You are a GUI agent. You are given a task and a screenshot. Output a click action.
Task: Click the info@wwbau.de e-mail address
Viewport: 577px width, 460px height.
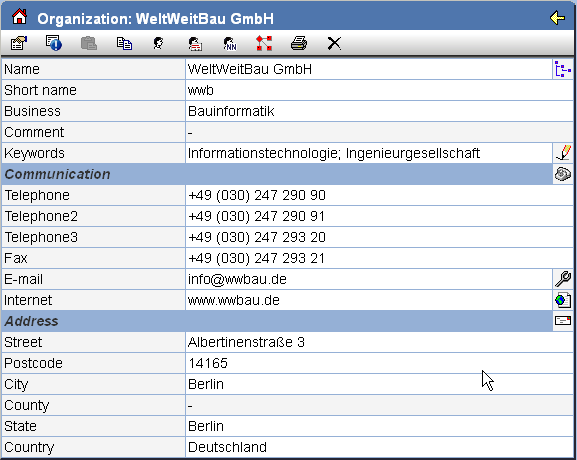click(237, 279)
